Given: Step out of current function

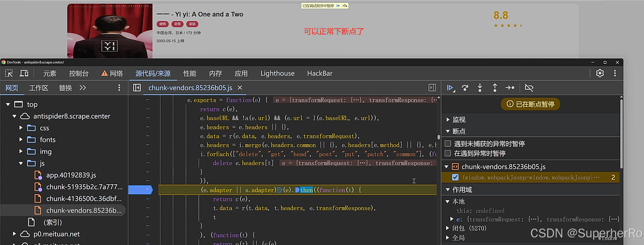Looking at the screenshot, I should (495, 88).
